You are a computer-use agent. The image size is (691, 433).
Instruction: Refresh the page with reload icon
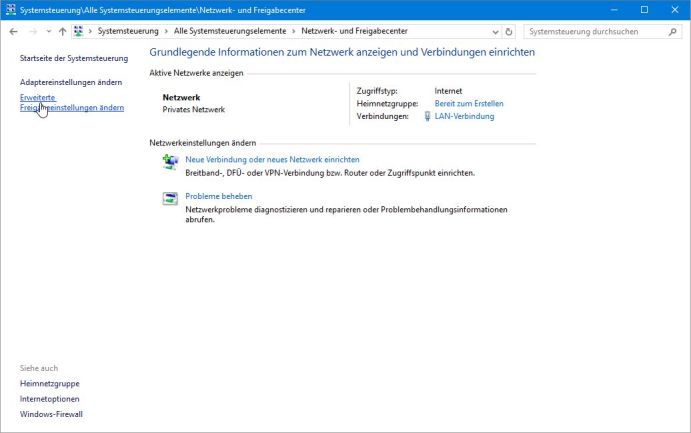click(x=509, y=32)
